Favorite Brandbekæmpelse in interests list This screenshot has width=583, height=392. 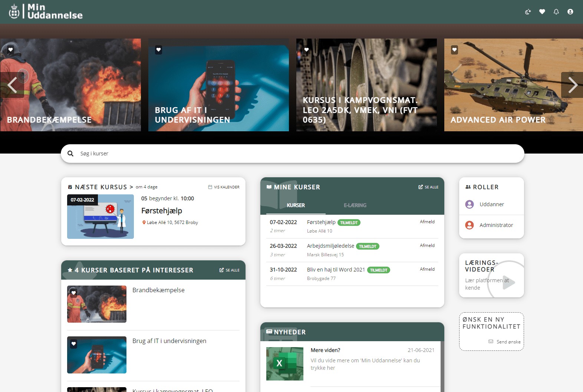(x=73, y=293)
